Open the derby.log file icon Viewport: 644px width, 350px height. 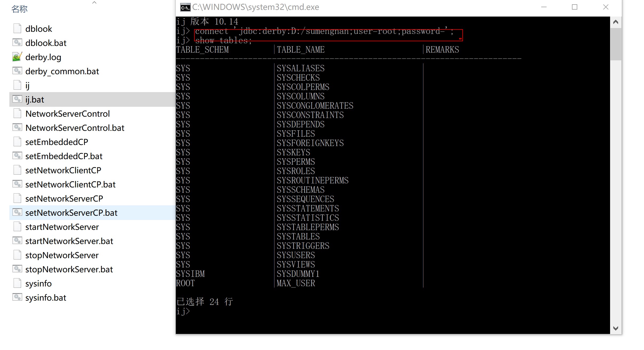[x=17, y=57]
